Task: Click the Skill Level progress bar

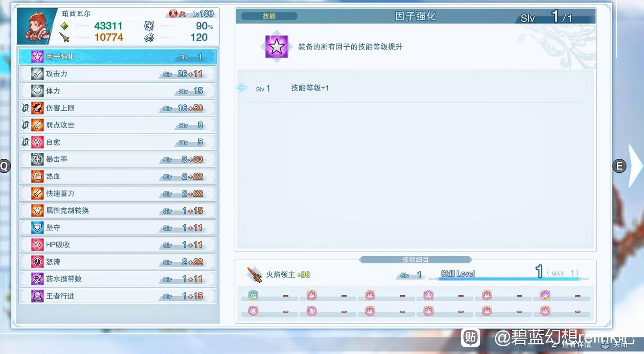Action: [x=509, y=278]
